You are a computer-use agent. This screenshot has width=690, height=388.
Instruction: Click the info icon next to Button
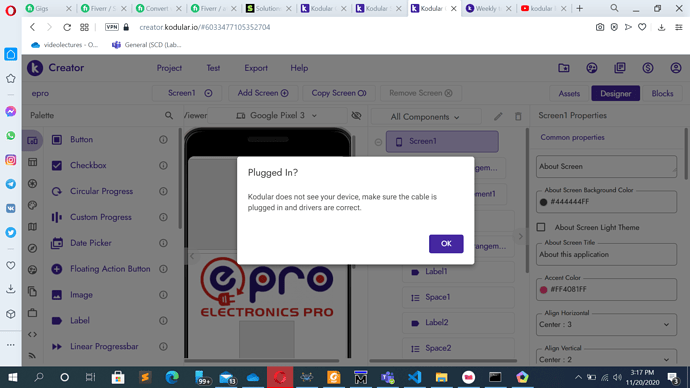[163, 139]
